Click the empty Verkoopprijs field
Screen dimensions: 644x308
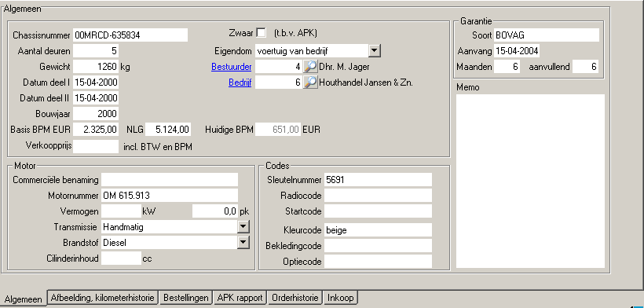point(96,146)
